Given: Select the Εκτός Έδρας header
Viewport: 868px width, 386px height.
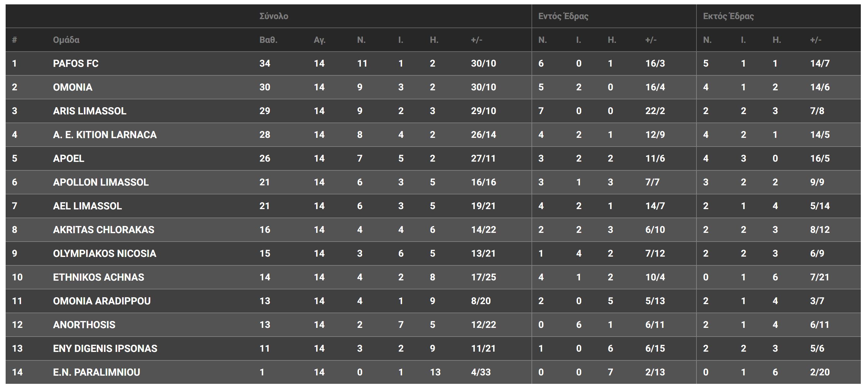Looking at the screenshot, I should tap(728, 16).
